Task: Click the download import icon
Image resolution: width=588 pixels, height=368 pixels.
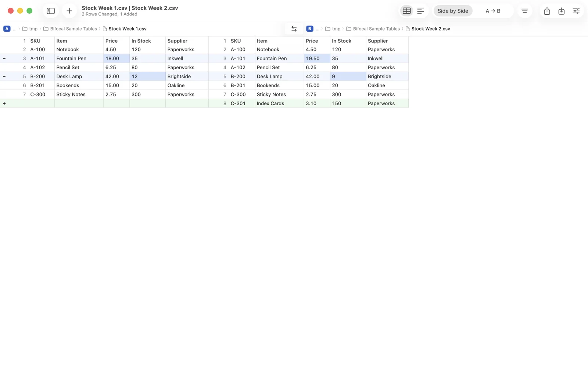Action: coord(561,11)
